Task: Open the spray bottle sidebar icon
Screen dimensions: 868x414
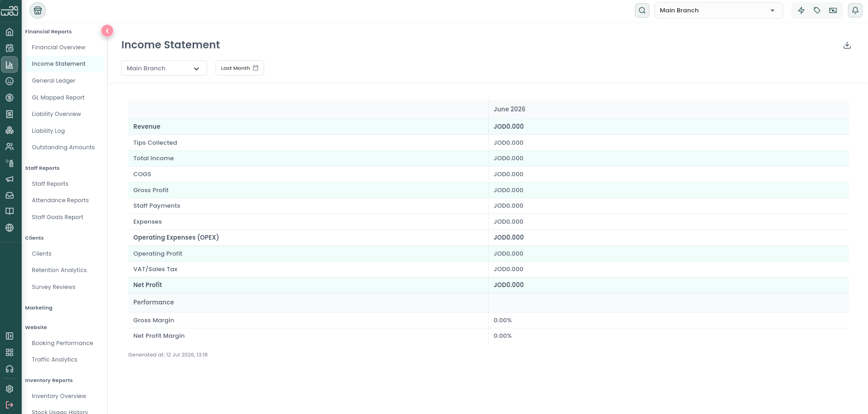Action: pos(10,163)
